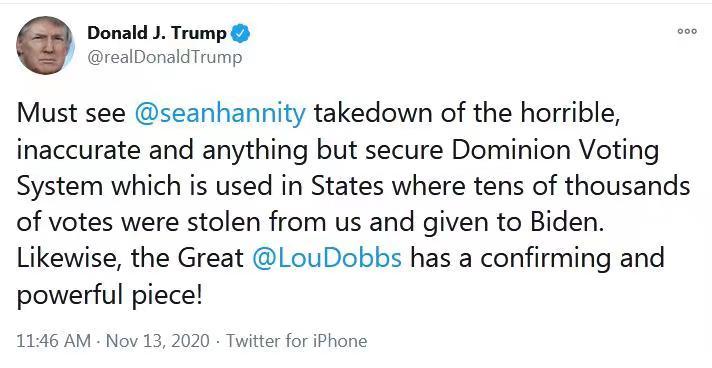
Task: Open the @LouDobbs mention link
Action: click(x=327, y=258)
